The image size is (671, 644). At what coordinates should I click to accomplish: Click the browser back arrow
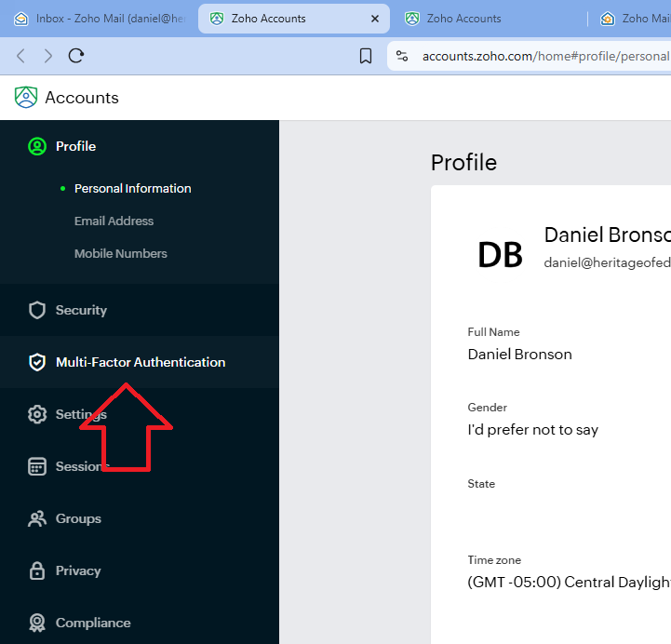pos(20,56)
